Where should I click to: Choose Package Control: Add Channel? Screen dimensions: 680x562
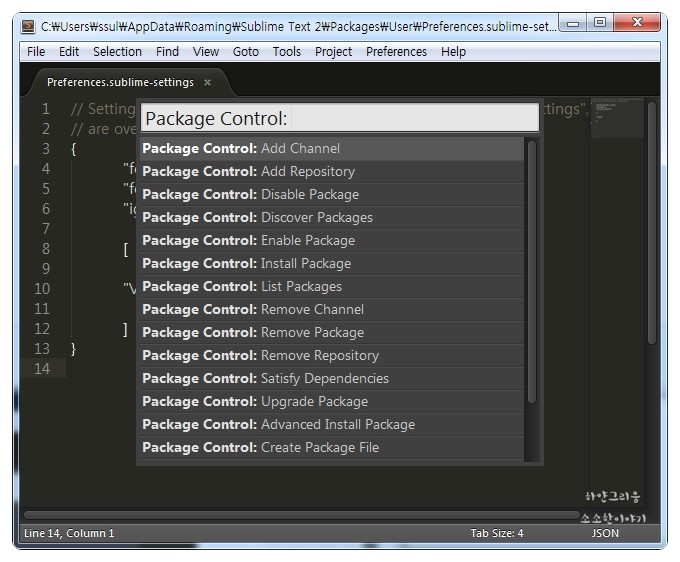click(332, 149)
